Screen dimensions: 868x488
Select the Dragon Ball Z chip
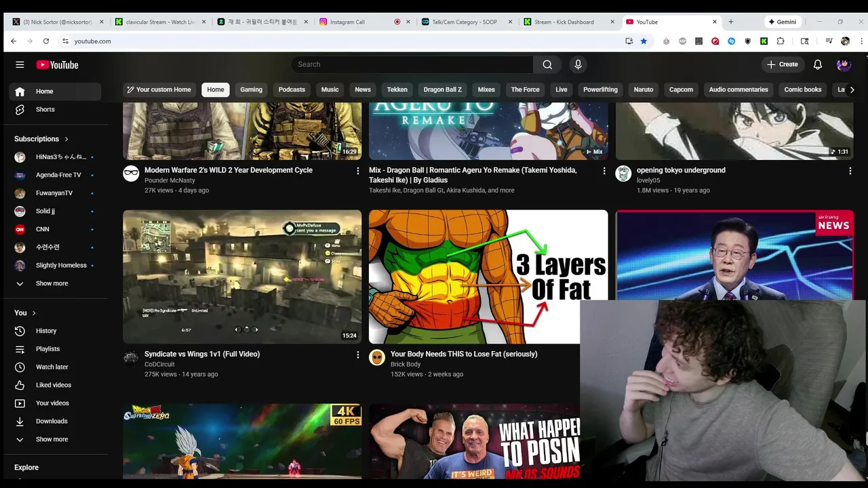442,89
